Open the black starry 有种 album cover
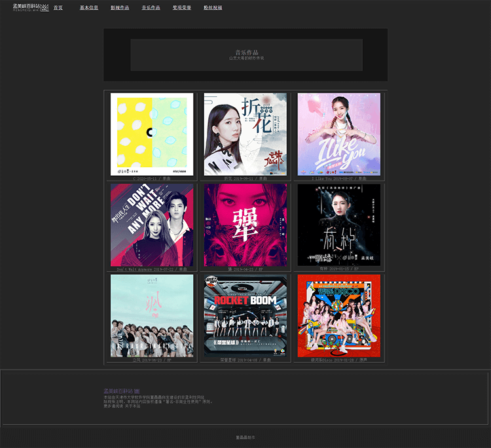 tap(339, 225)
